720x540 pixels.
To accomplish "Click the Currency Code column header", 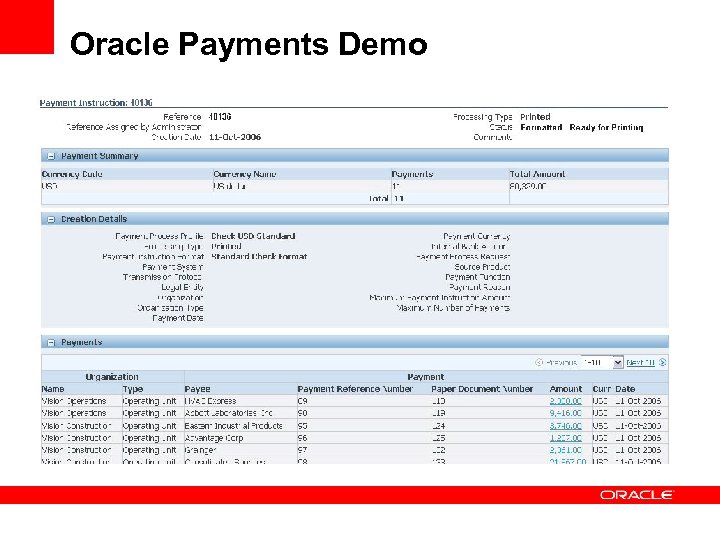I will [x=72, y=174].
